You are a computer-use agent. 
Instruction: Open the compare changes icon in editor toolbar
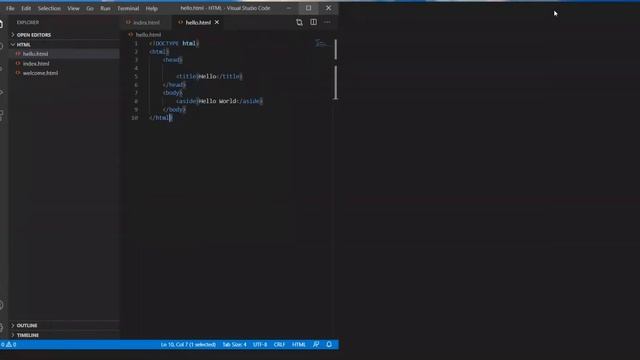pos(299,22)
